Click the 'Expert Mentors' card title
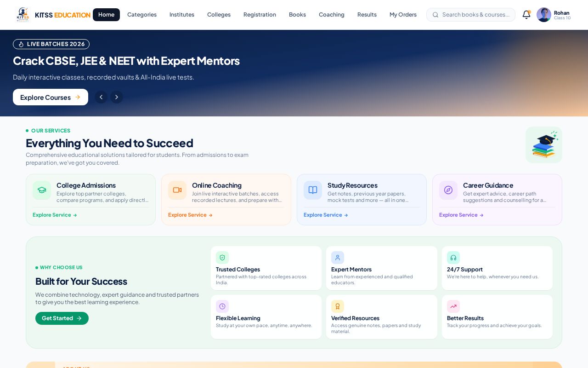Screen dimensions: 588x368 click(351, 270)
